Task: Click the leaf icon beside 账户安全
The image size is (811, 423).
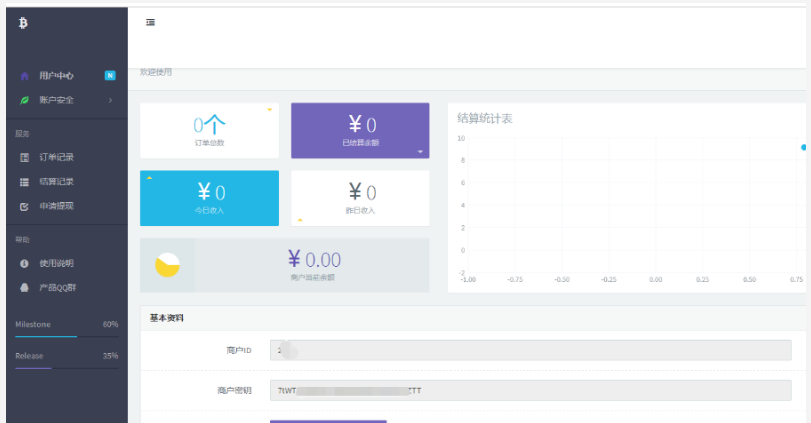Action: (24, 100)
